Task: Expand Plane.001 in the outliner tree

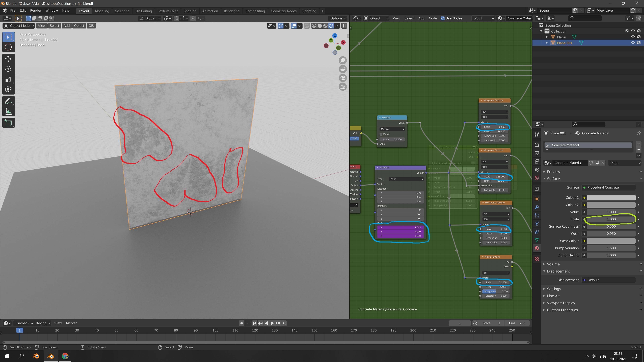Action: pyautogui.click(x=547, y=43)
